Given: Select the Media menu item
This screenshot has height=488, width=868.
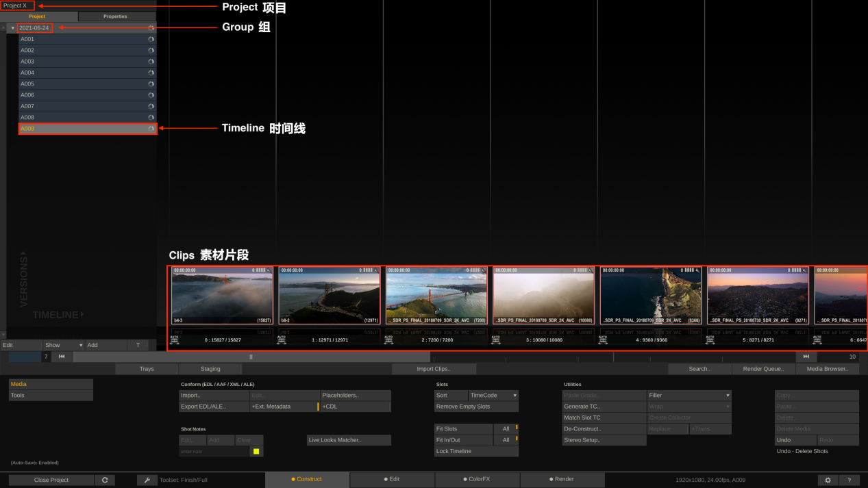Looking at the screenshot, I should point(51,384).
